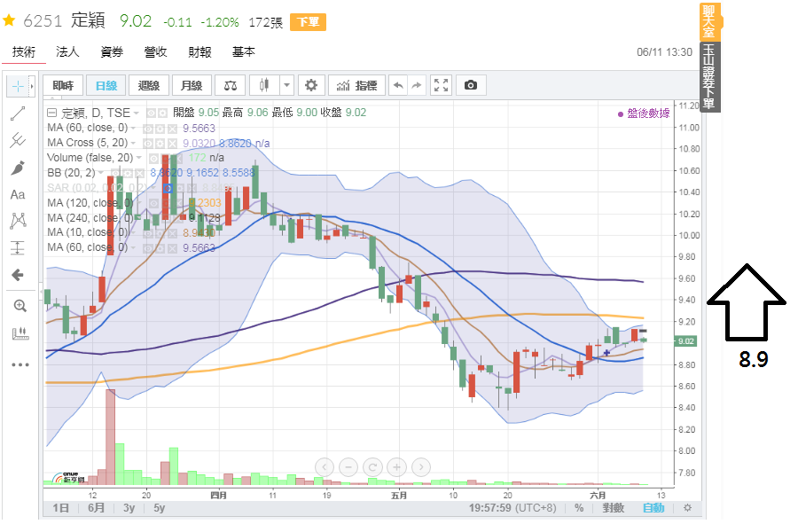The image size is (798, 532).
Task: Open the compare symbols scales icon
Action: coord(230,85)
